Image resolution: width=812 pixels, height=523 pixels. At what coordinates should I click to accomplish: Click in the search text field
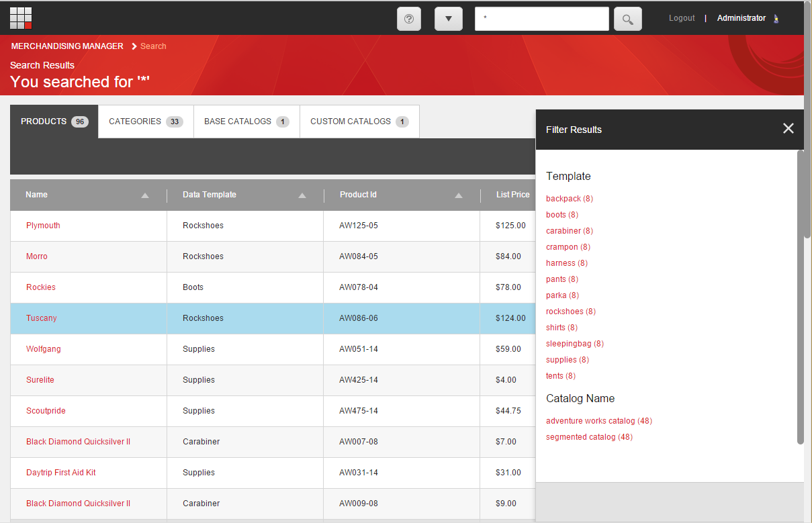541,19
